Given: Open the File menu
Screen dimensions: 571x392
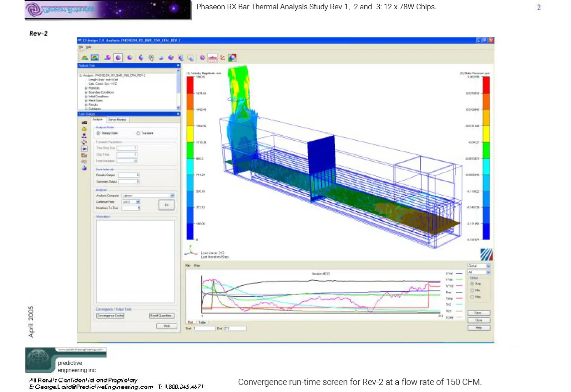Looking at the screenshot, I should tap(81, 47).
